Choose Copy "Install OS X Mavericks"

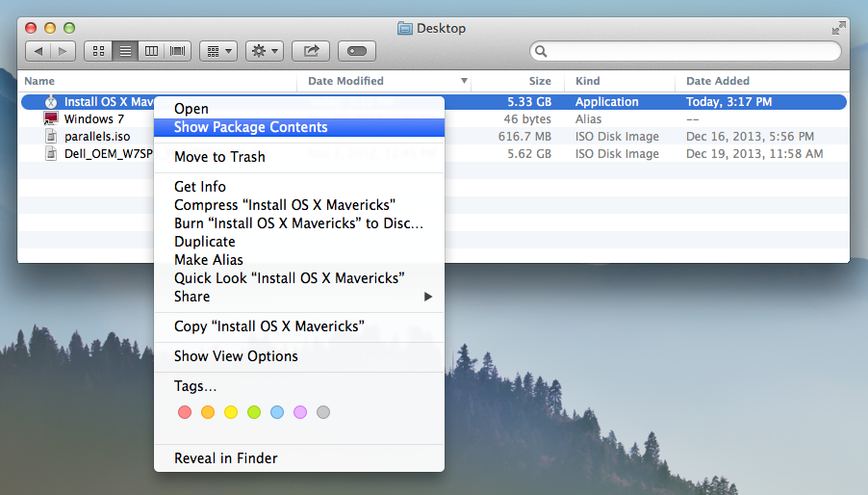(x=299, y=326)
